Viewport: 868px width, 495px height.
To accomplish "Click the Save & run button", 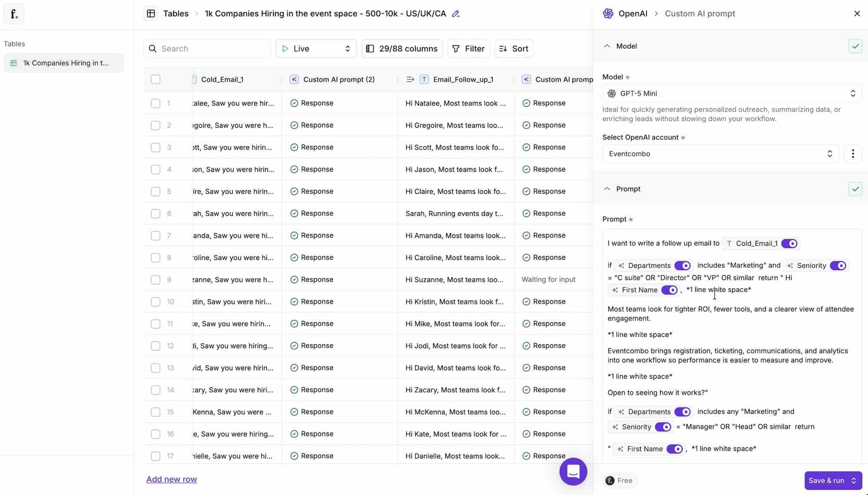I will tap(826, 480).
